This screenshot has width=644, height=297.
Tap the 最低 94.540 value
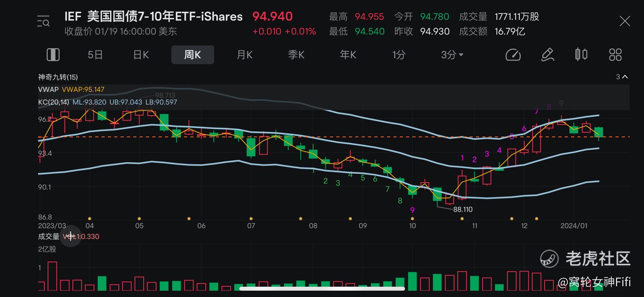click(x=370, y=31)
